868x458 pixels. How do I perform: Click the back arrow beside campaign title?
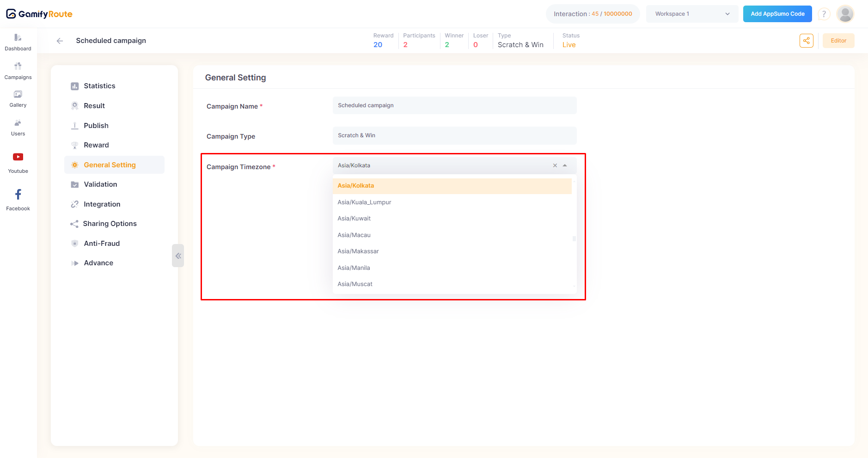(60, 41)
